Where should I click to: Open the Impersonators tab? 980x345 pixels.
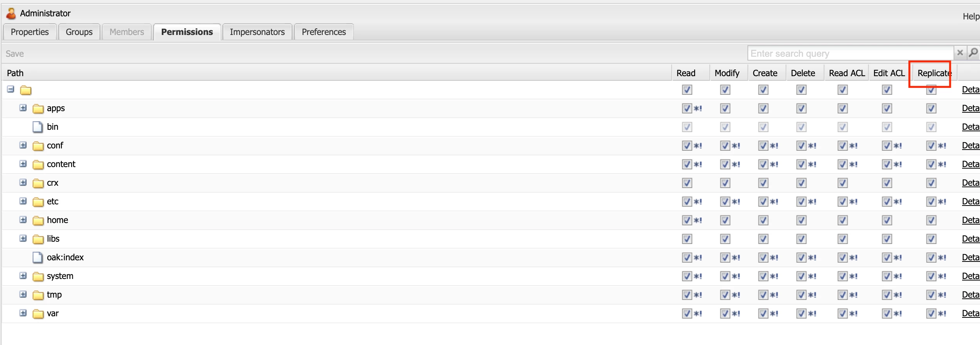coord(257,32)
